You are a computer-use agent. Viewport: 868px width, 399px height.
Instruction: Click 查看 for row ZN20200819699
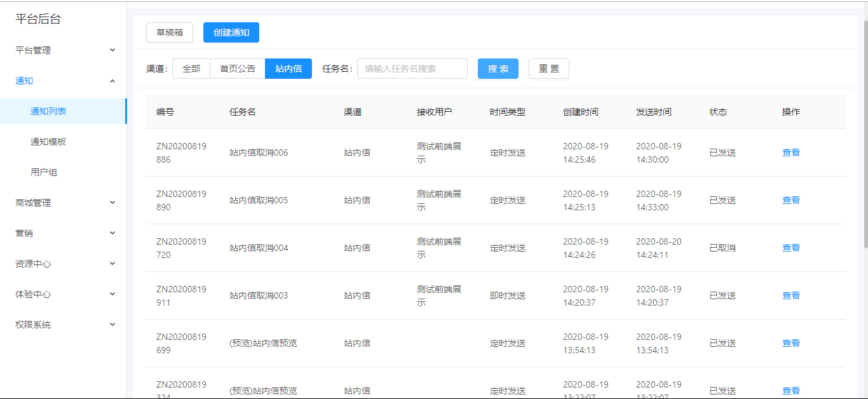pyautogui.click(x=791, y=343)
